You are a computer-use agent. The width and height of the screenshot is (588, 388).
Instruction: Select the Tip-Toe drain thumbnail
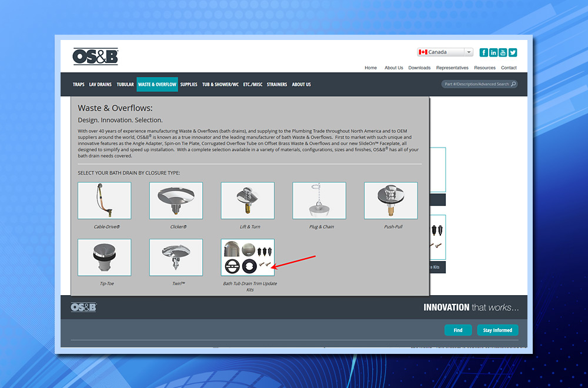click(x=105, y=257)
